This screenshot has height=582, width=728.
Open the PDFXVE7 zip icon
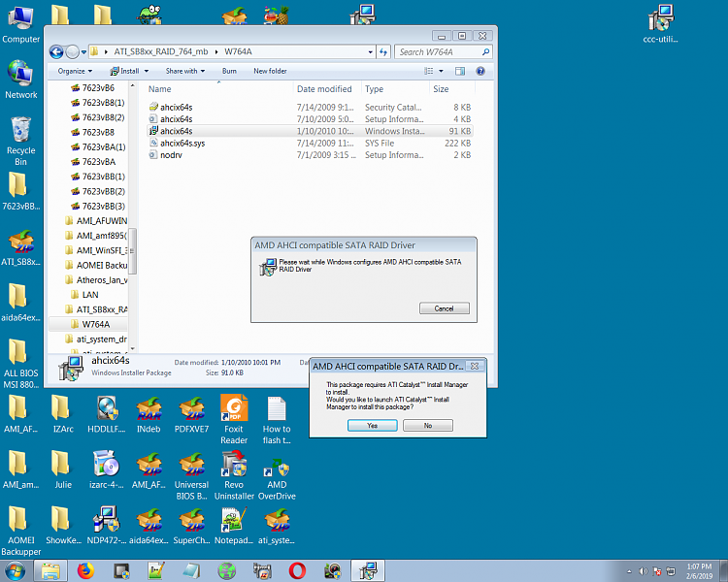[191, 414]
